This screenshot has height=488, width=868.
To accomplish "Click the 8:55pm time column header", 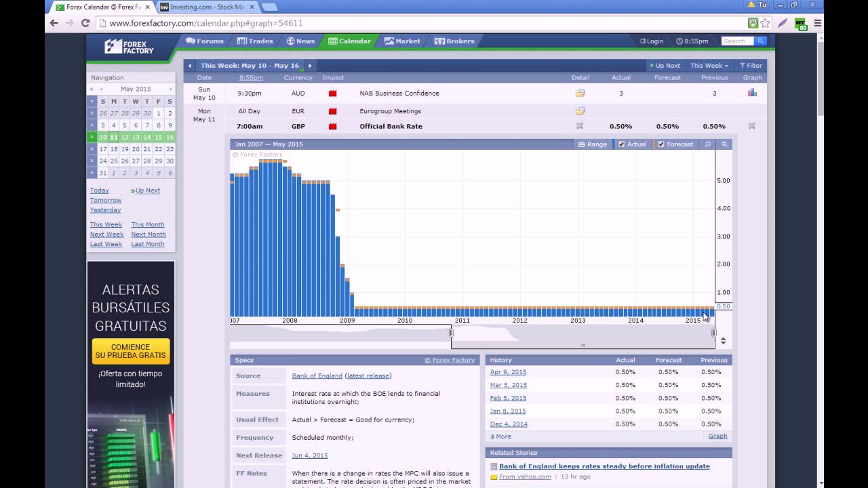I will coord(250,78).
